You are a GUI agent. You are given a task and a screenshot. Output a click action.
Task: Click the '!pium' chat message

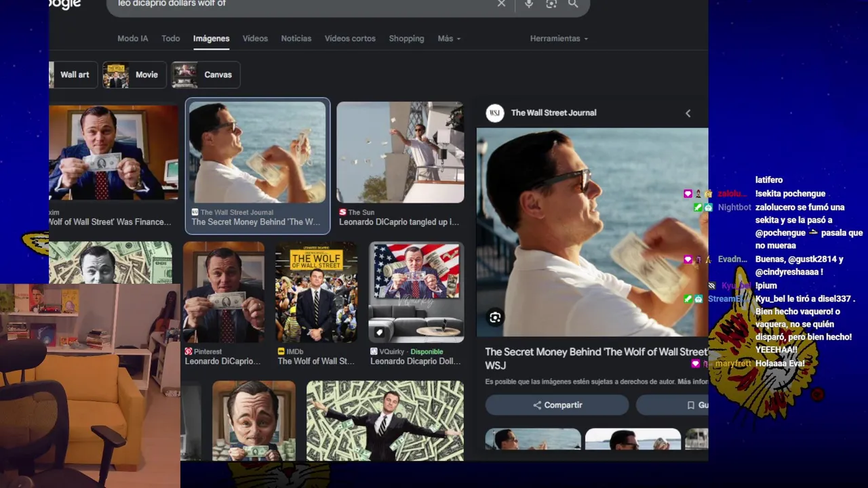point(766,285)
